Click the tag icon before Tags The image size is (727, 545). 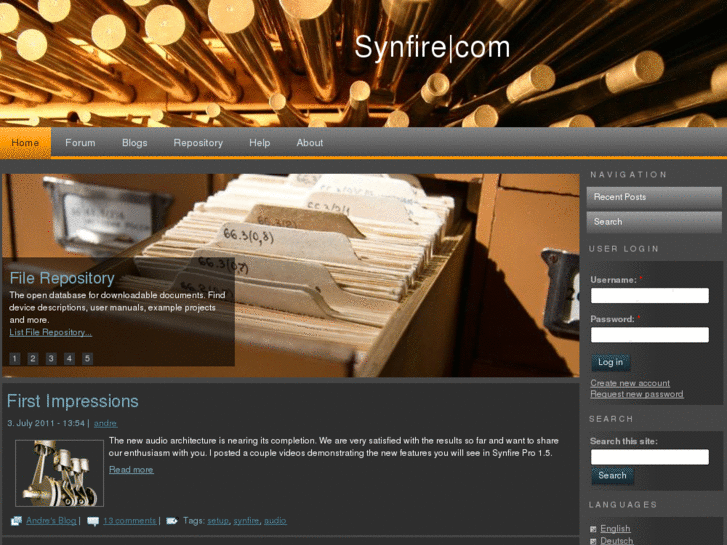172,521
